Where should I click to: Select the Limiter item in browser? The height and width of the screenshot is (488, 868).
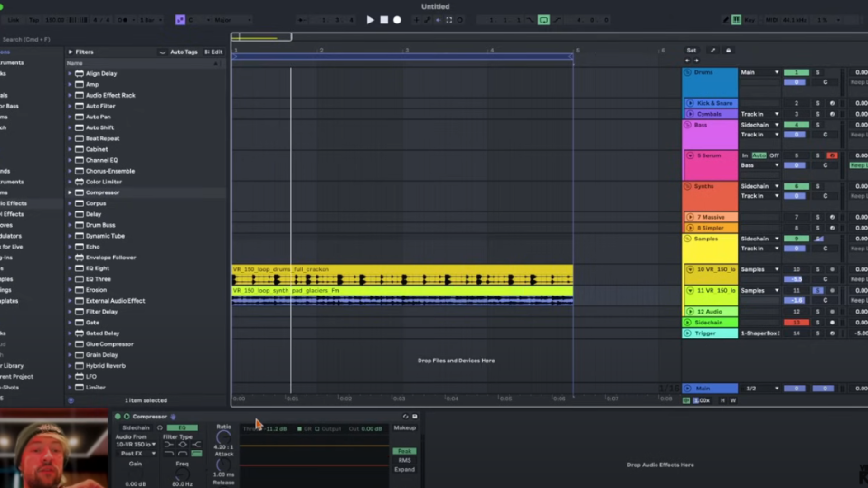pyautogui.click(x=95, y=388)
